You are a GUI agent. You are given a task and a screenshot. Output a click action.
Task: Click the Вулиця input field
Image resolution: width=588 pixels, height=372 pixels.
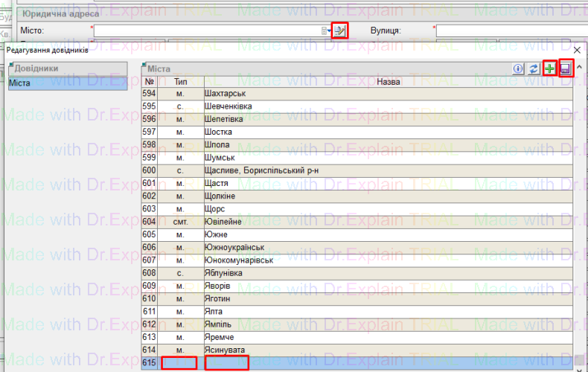pos(511,31)
